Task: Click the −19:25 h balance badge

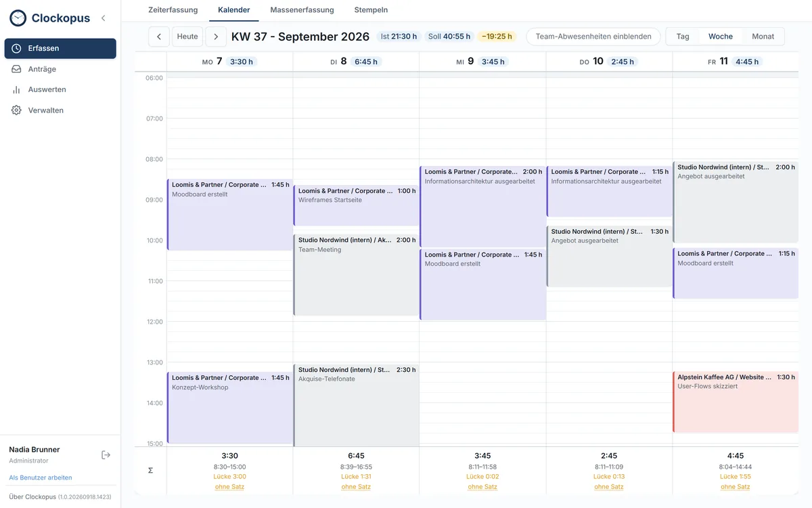Action: click(x=497, y=37)
